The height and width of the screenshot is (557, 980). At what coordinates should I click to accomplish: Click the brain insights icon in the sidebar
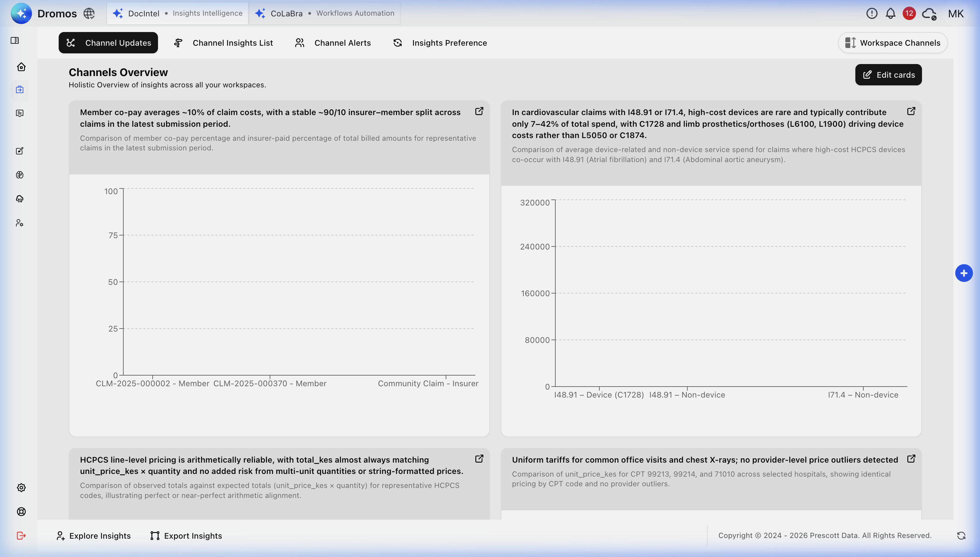click(21, 175)
